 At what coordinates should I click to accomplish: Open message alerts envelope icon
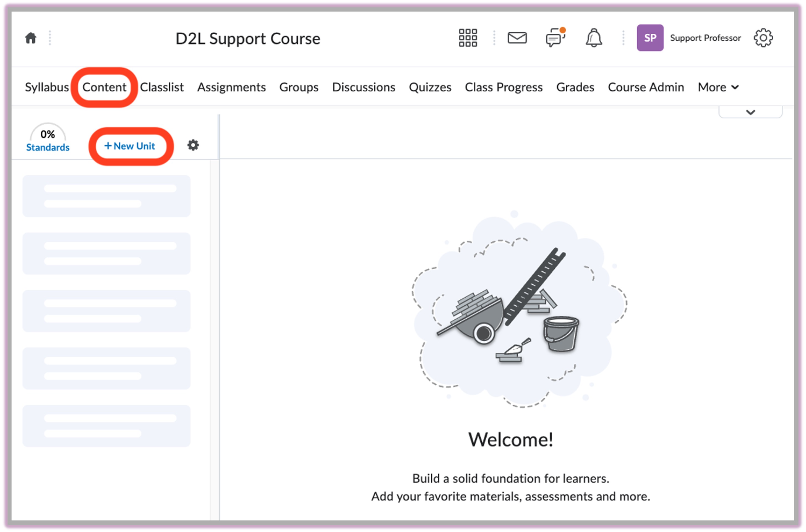click(x=517, y=38)
